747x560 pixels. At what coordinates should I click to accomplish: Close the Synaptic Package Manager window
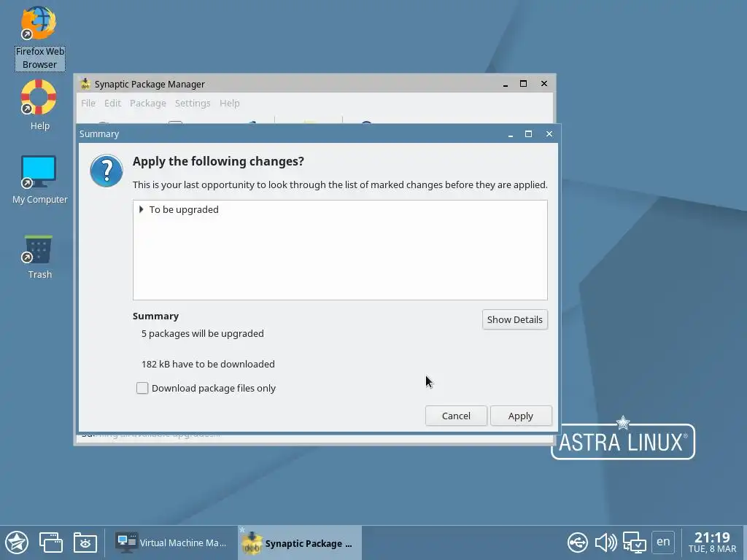tap(544, 83)
